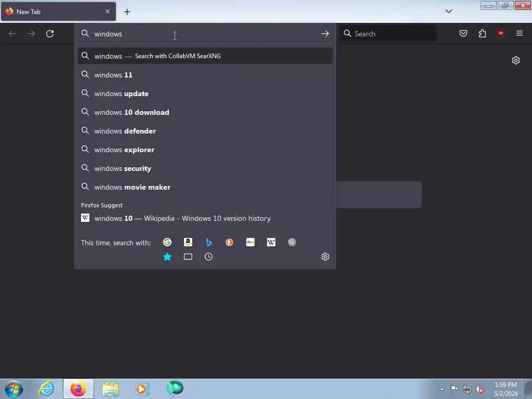
Task: Open network tray icon
Action: point(467,389)
